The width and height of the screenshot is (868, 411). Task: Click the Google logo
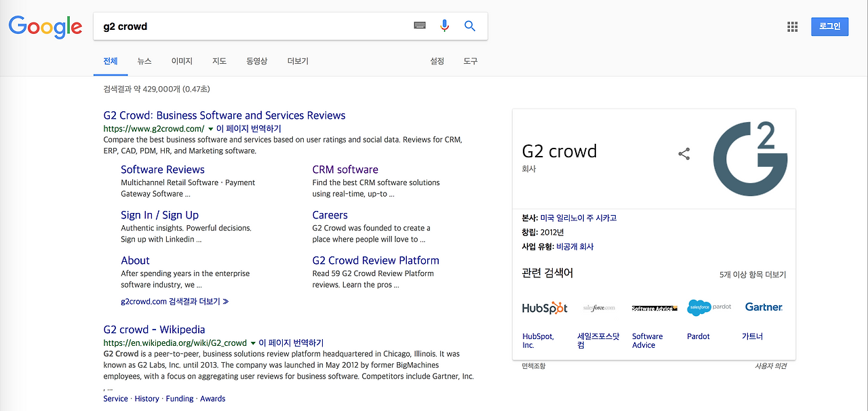coord(45,27)
